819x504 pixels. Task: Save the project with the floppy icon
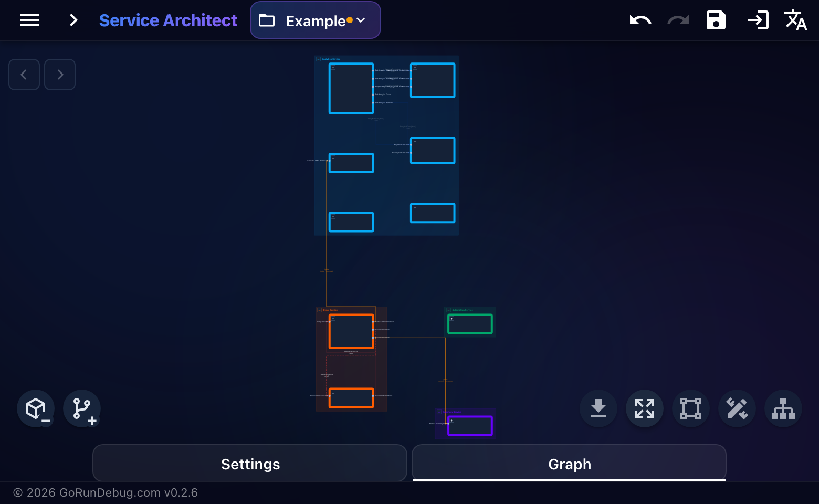[x=716, y=20]
